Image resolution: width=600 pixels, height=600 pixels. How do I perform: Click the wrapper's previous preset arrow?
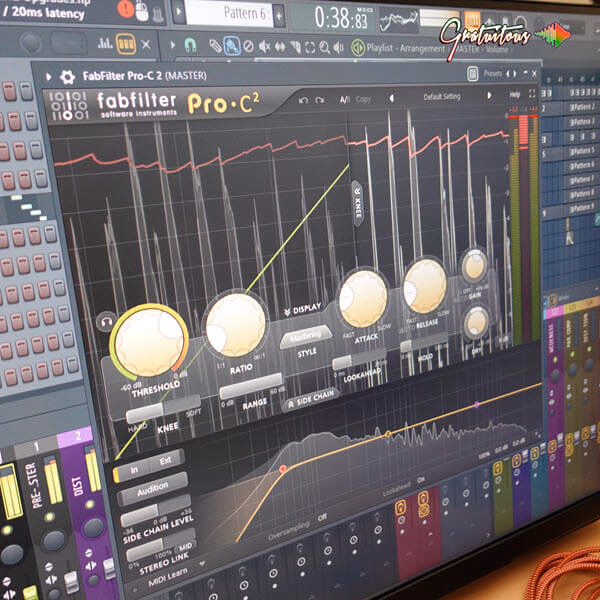(509, 73)
